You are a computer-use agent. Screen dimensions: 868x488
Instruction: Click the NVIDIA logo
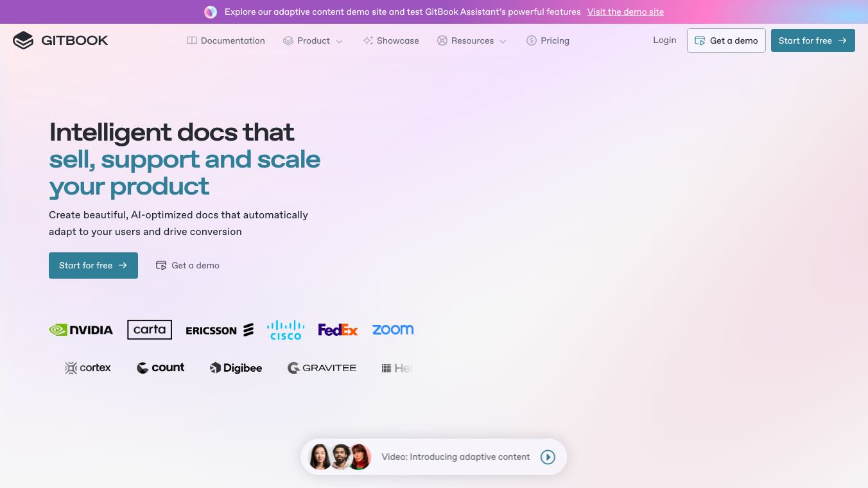(x=81, y=330)
